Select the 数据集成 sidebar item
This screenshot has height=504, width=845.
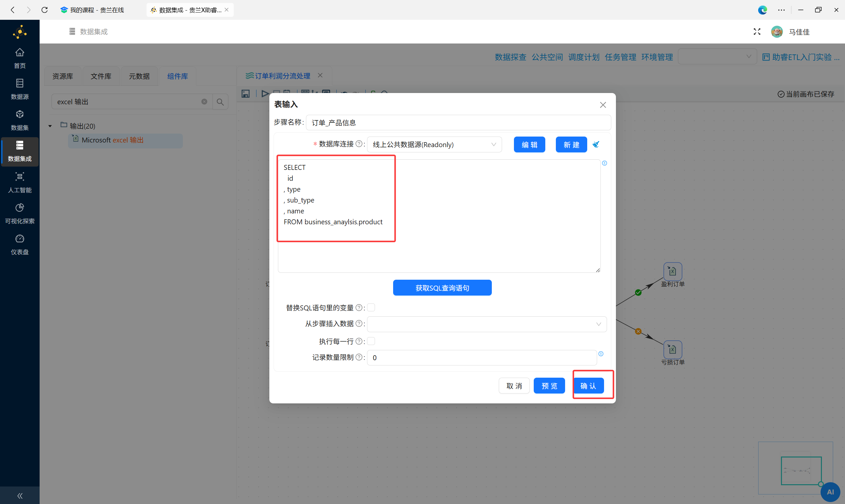click(20, 151)
